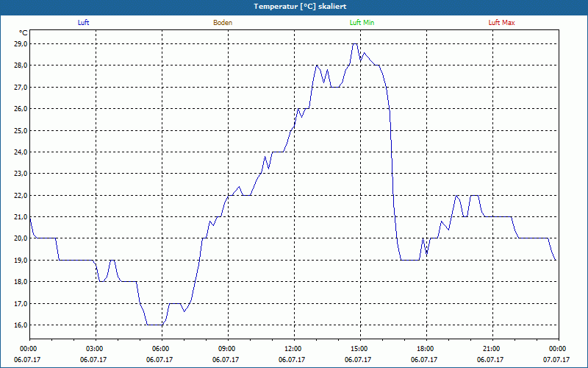Click the 29,0 peak of the temperature curve
Image resolution: width=588 pixels, height=368 pixels.
coord(355,44)
